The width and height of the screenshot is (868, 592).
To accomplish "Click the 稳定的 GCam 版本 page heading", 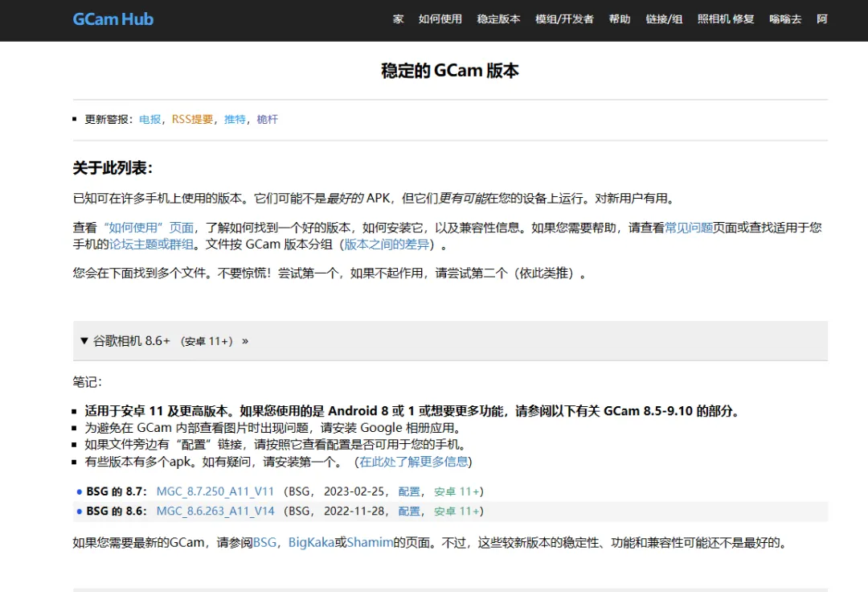I will tap(450, 71).
